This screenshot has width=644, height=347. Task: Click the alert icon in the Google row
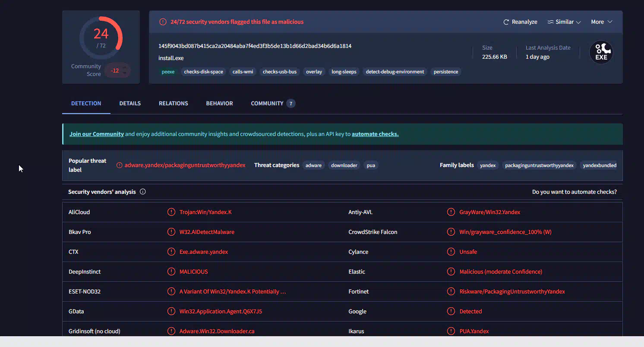tap(451, 311)
